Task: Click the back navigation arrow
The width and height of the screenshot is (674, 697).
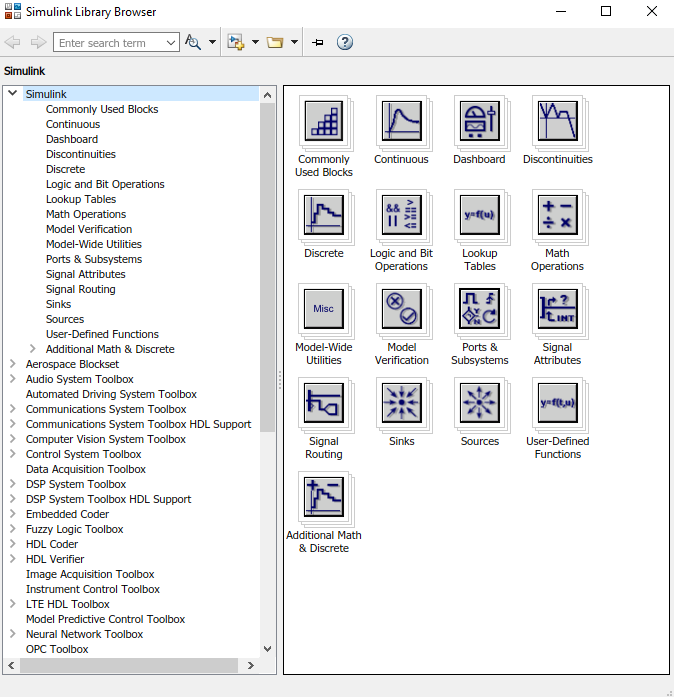Action: (x=12, y=42)
